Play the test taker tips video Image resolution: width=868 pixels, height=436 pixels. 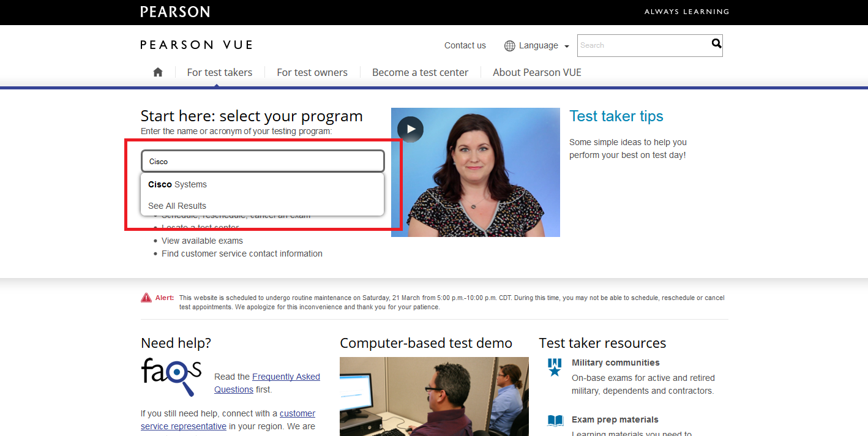point(410,129)
